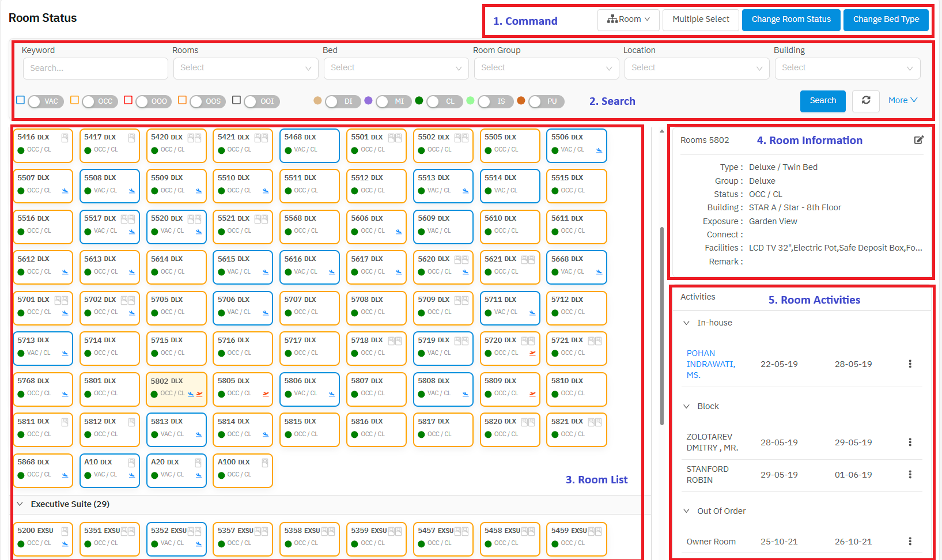The height and width of the screenshot is (560, 942).
Task: Open the Building select dropdown
Action: pos(846,68)
